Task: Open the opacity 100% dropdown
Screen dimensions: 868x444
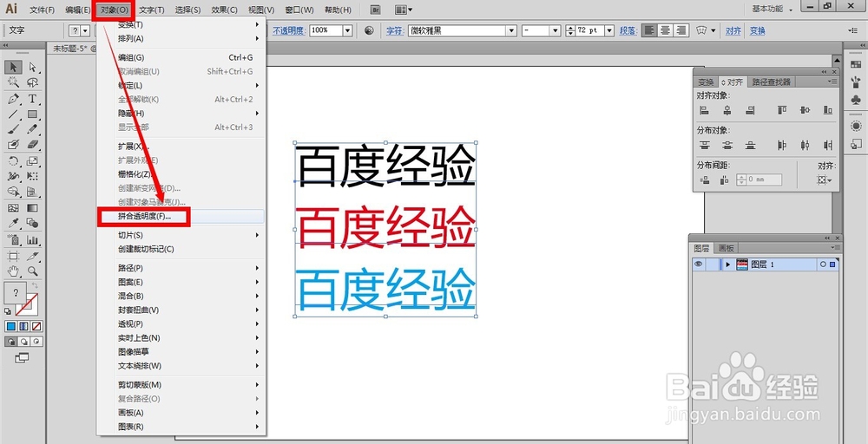Action: (x=348, y=30)
